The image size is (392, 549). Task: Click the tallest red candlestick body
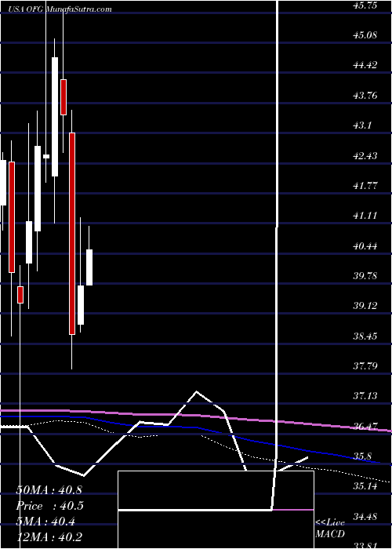(x=72, y=234)
